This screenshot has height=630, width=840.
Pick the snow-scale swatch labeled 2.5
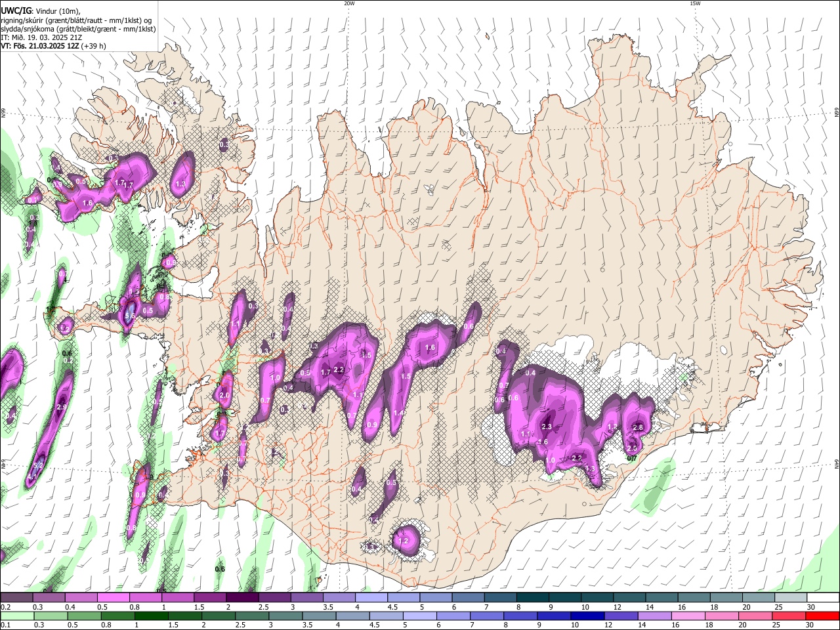click(274, 598)
